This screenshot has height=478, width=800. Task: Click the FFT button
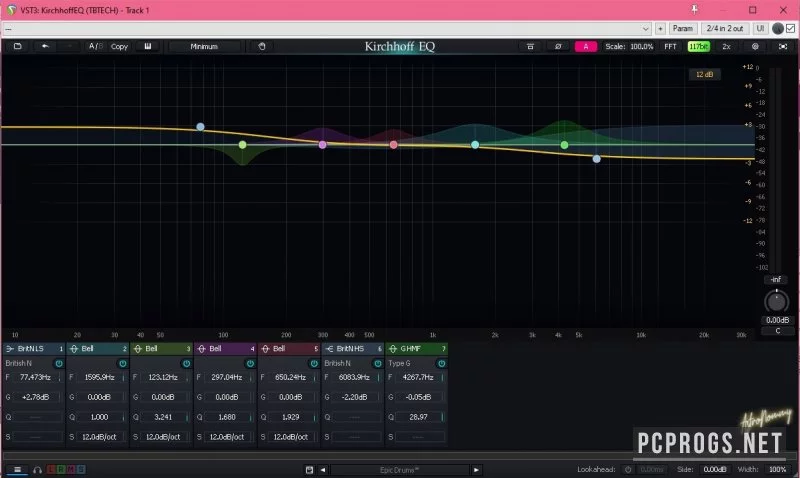coord(670,46)
